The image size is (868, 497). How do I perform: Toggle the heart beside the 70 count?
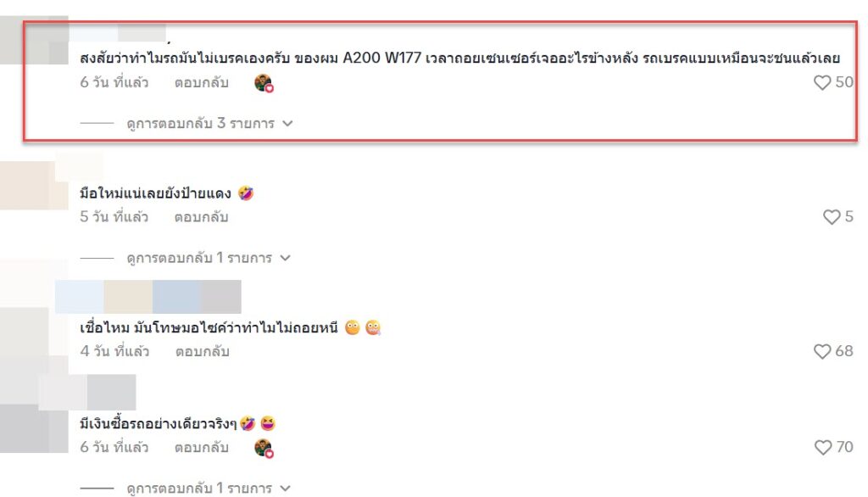point(823,447)
